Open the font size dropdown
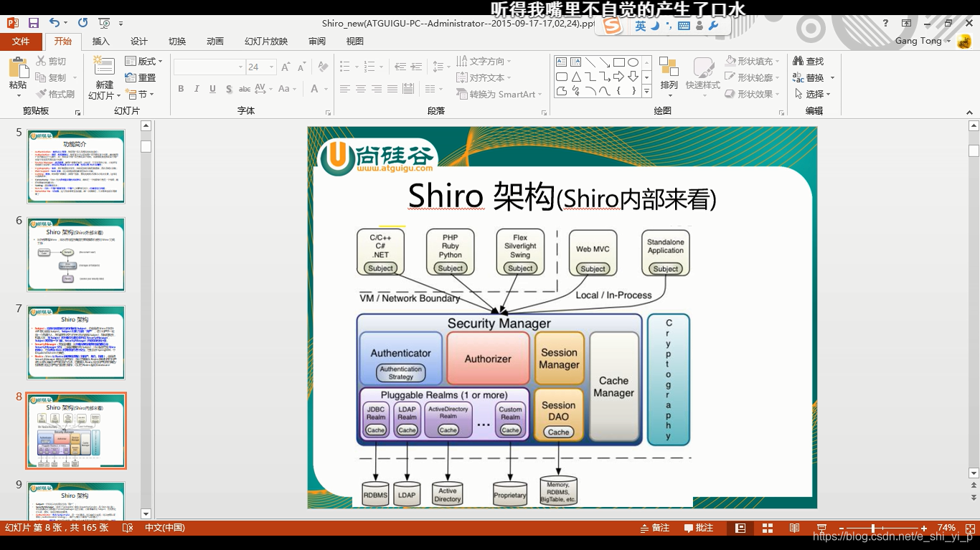Viewport: 980px width, 550px height. (x=272, y=67)
